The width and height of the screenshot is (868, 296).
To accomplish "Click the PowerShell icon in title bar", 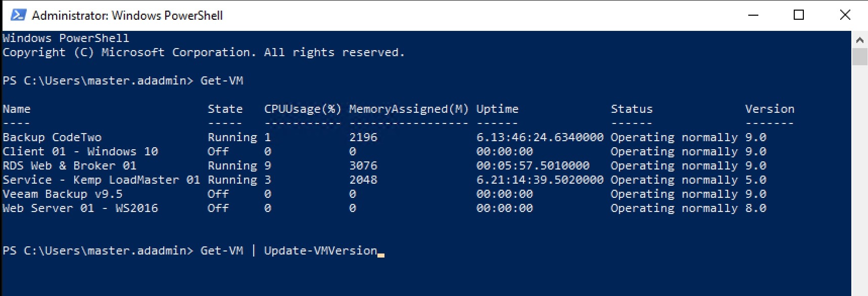I will pos(18,15).
